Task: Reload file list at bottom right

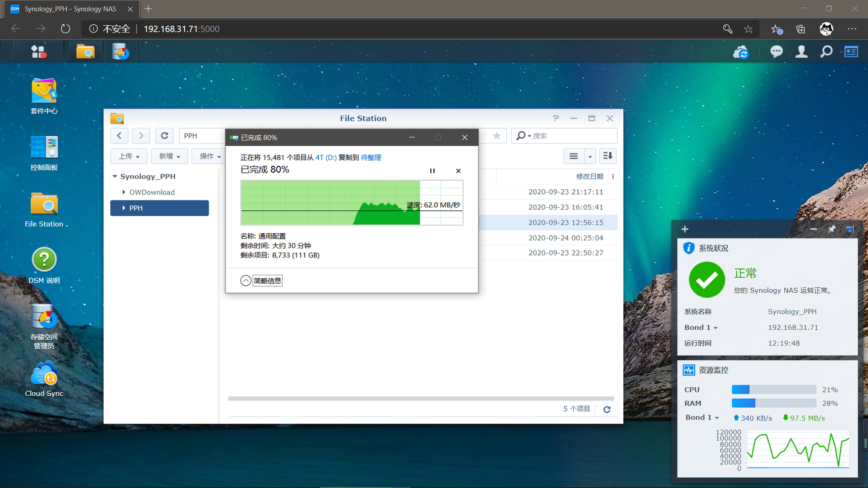Action: click(x=607, y=409)
